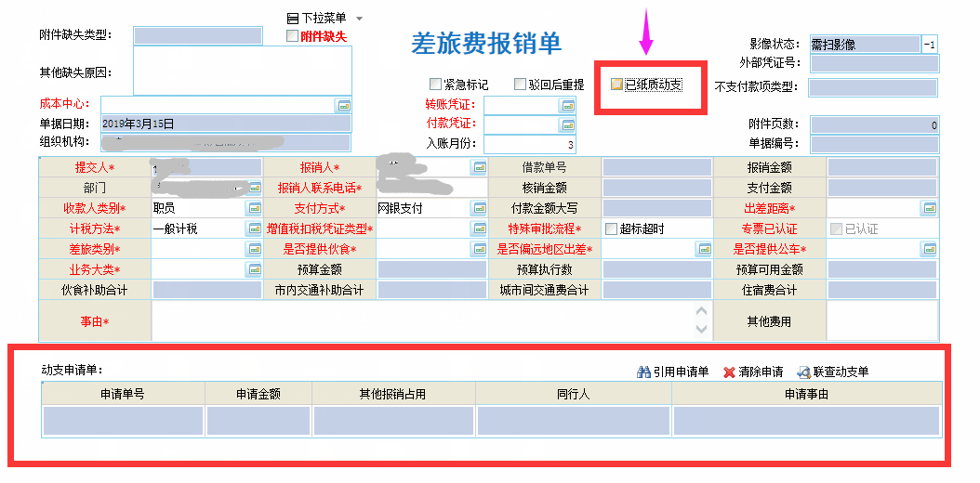Click the 清除申请 red X icon
980x483 pixels.
point(729,372)
